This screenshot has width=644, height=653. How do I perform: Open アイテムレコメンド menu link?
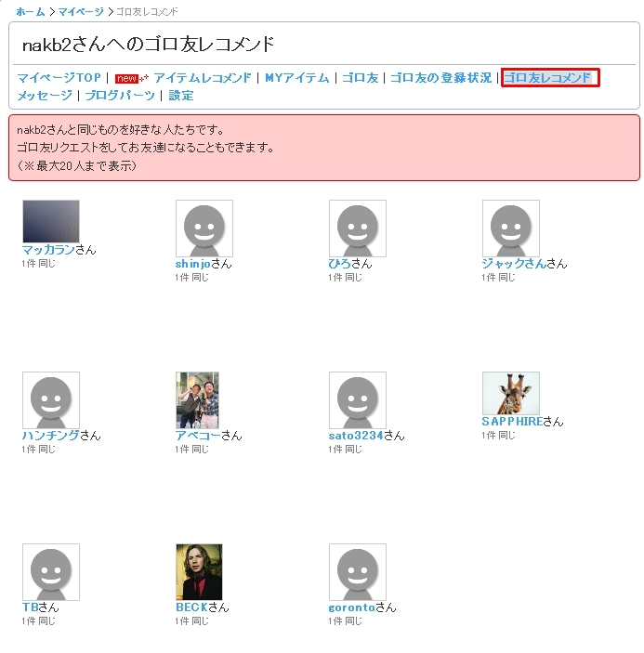tap(203, 78)
